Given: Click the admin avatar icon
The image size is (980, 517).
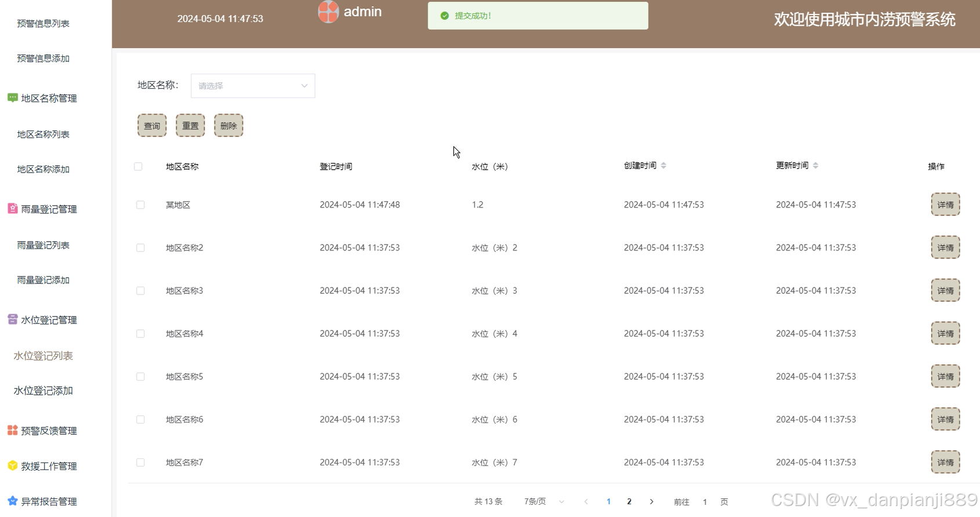Looking at the screenshot, I should (x=328, y=12).
